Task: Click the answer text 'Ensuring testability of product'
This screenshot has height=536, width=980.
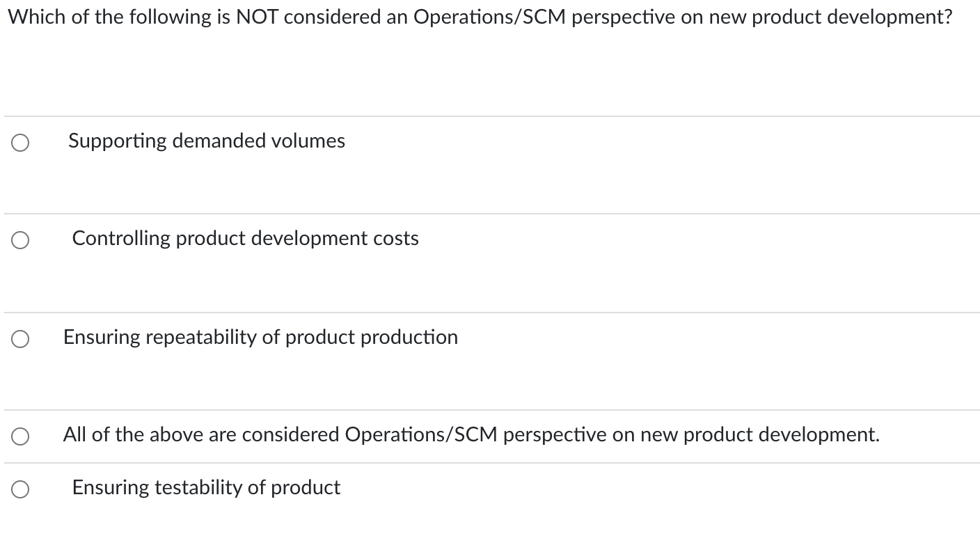Action: click(207, 489)
